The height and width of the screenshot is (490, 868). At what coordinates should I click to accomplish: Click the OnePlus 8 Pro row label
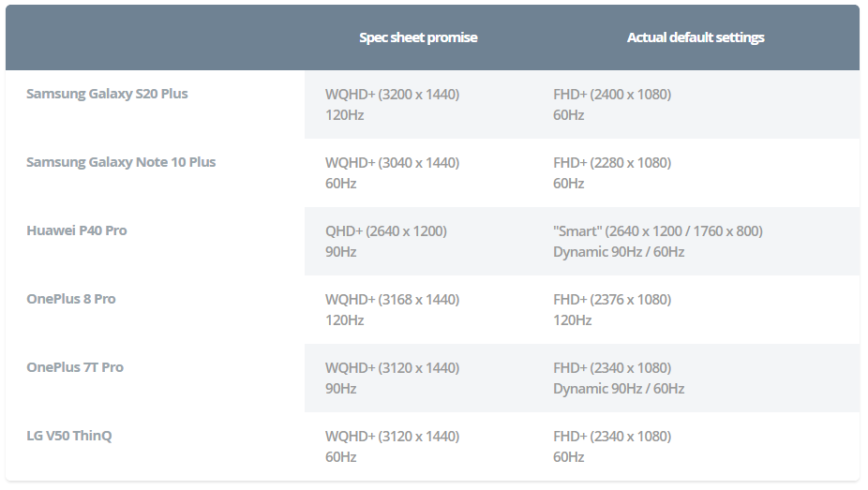(71, 299)
